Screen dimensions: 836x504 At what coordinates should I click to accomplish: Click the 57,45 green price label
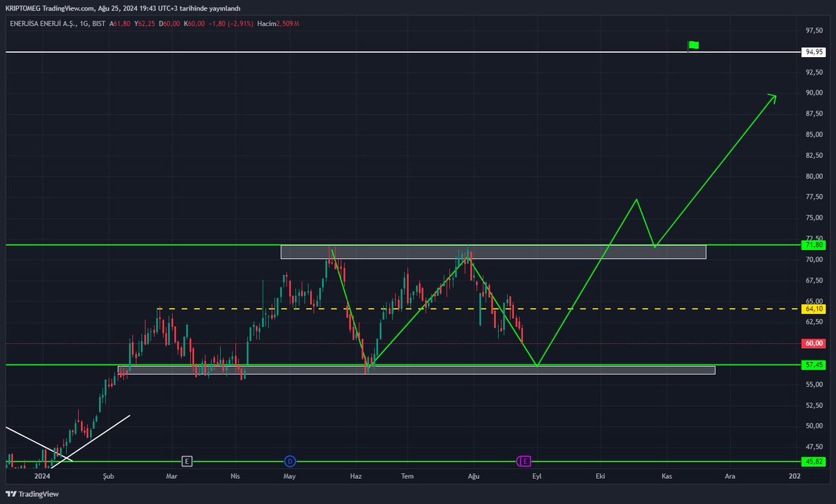pyautogui.click(x=814, y=364)
